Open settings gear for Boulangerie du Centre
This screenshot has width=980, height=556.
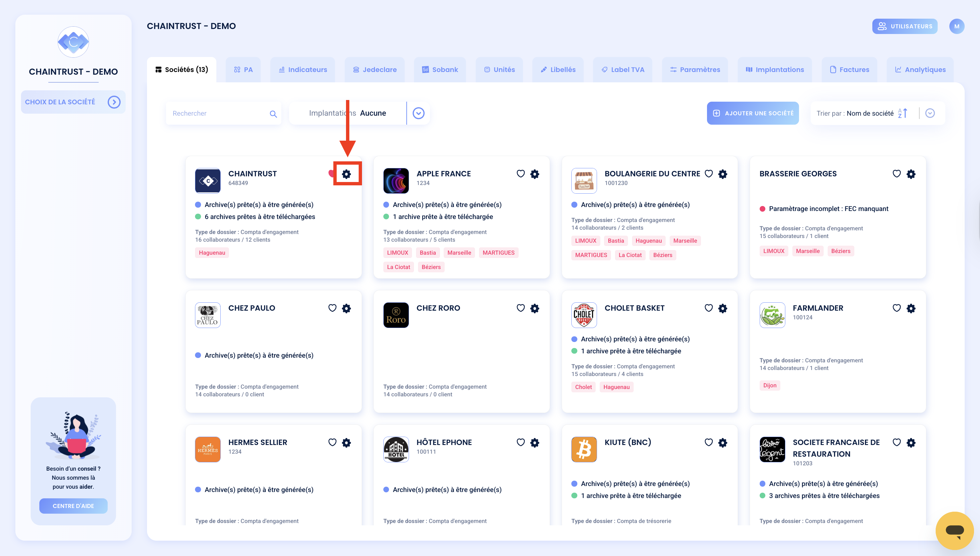point(722,174)
